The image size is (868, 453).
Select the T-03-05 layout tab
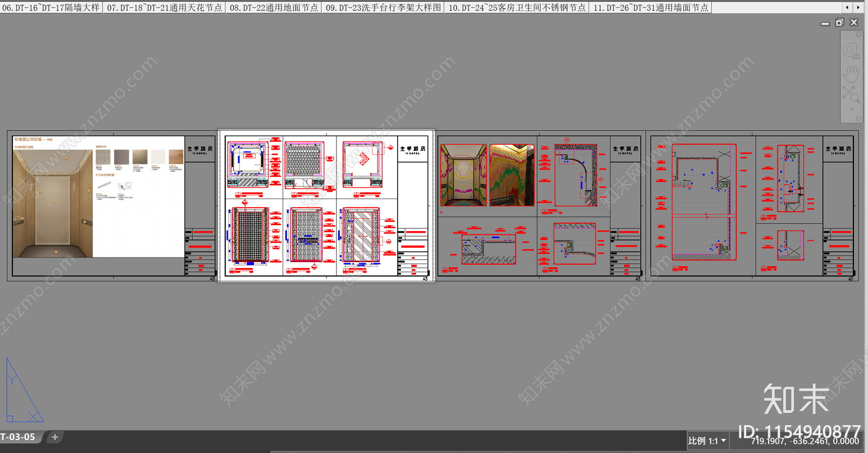(18, 437)
